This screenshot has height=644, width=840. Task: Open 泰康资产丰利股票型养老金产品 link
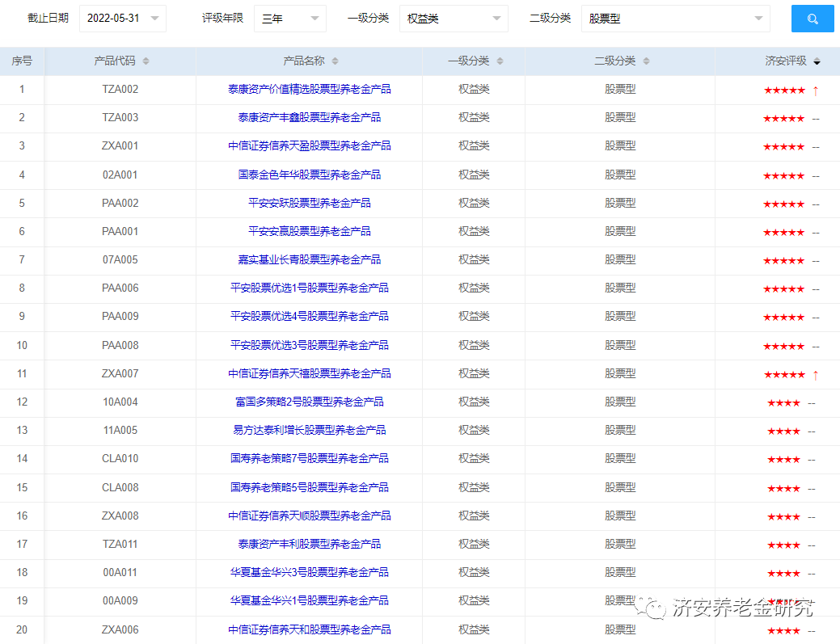[309, 545]
